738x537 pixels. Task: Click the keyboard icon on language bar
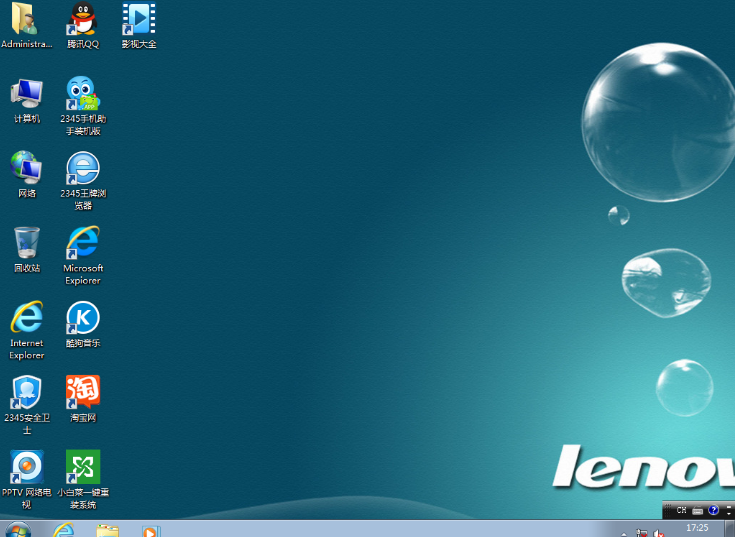point(698,510)
